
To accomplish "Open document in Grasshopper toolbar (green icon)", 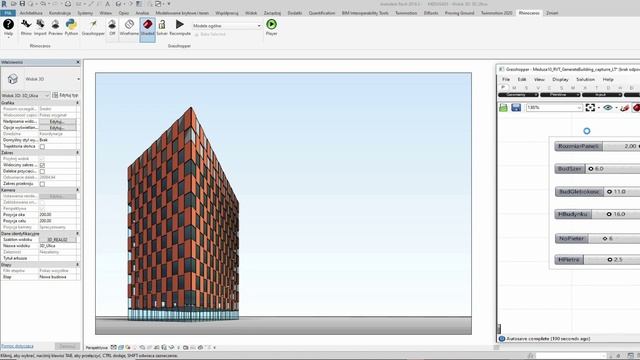I will tap(503, 107).
